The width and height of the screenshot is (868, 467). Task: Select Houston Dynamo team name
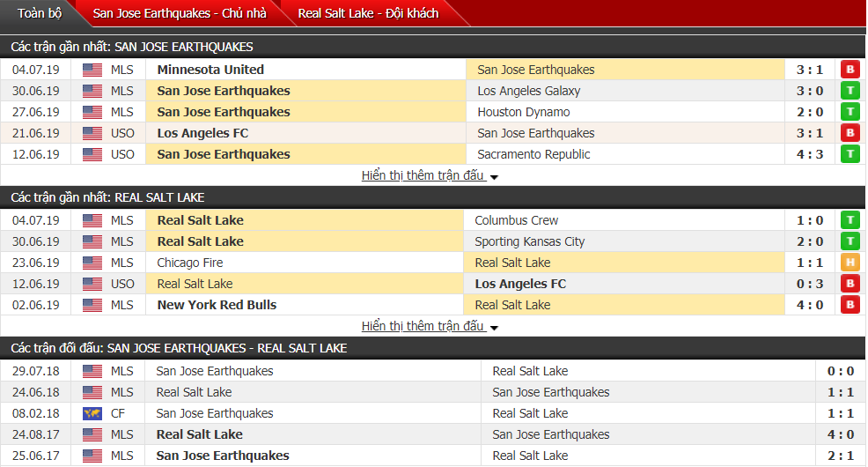(x=524, y=112)
